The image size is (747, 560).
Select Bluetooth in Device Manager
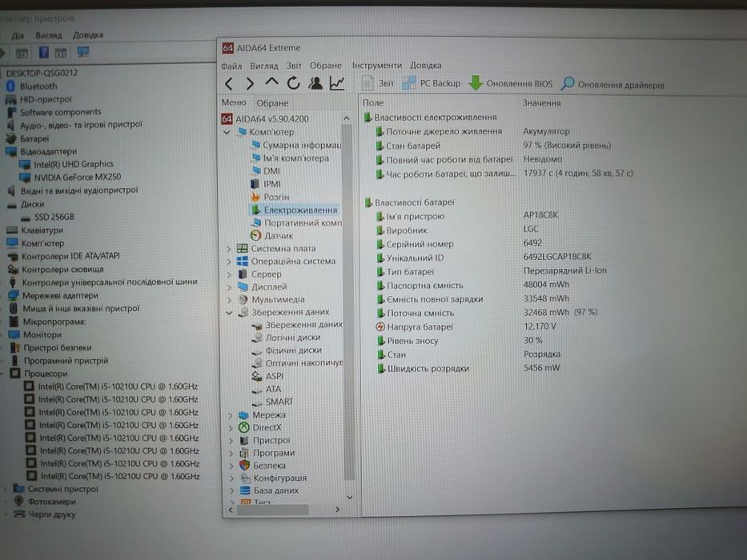(x=32, y=86)
